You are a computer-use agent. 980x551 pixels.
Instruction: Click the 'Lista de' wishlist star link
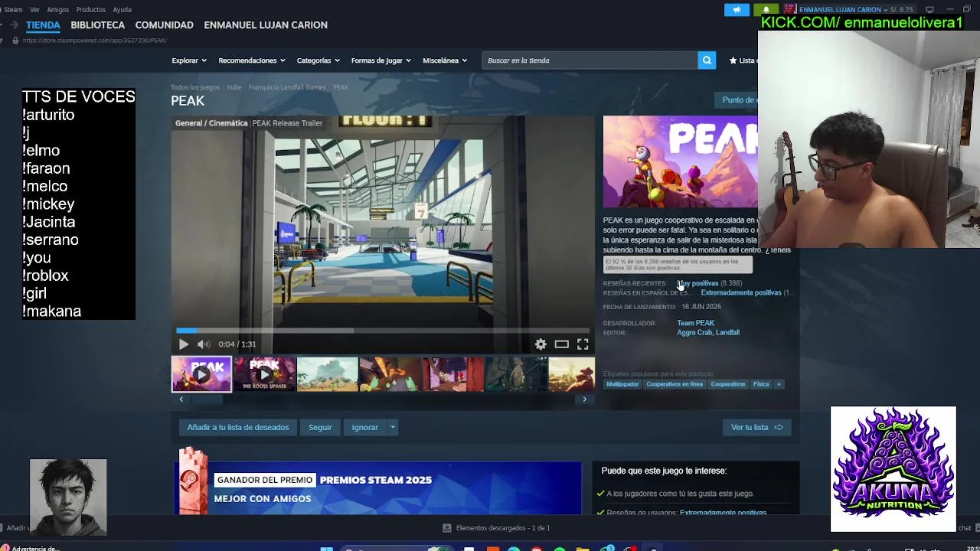click(x=743, y=60)
